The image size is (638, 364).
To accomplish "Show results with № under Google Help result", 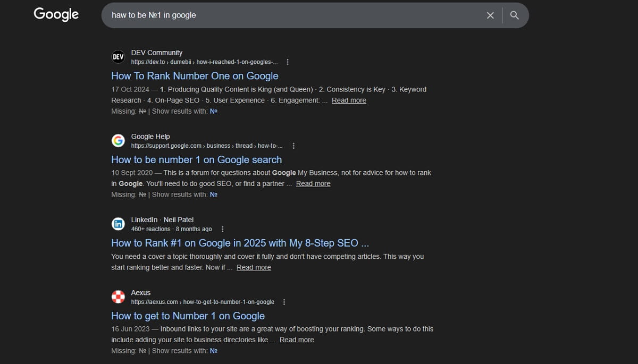I will [x=213, y=194].
